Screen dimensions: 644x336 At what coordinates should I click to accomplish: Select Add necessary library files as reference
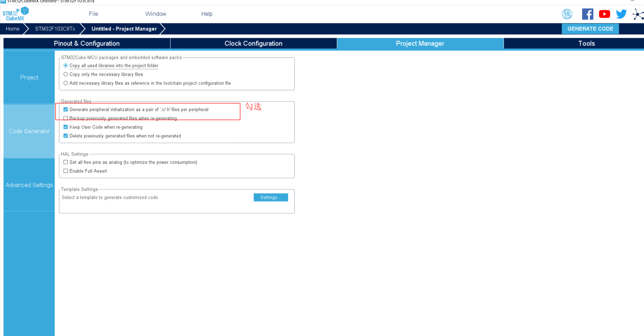(65, 83)
